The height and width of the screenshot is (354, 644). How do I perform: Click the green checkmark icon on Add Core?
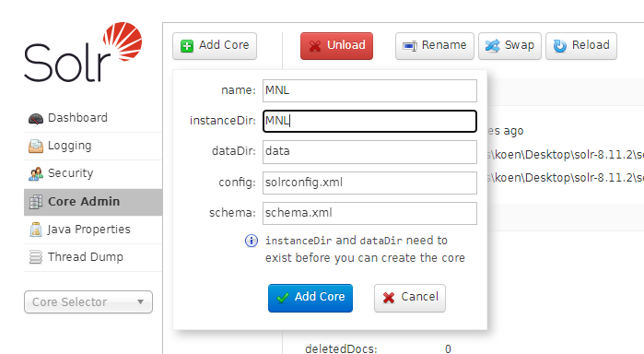point(283,298)
